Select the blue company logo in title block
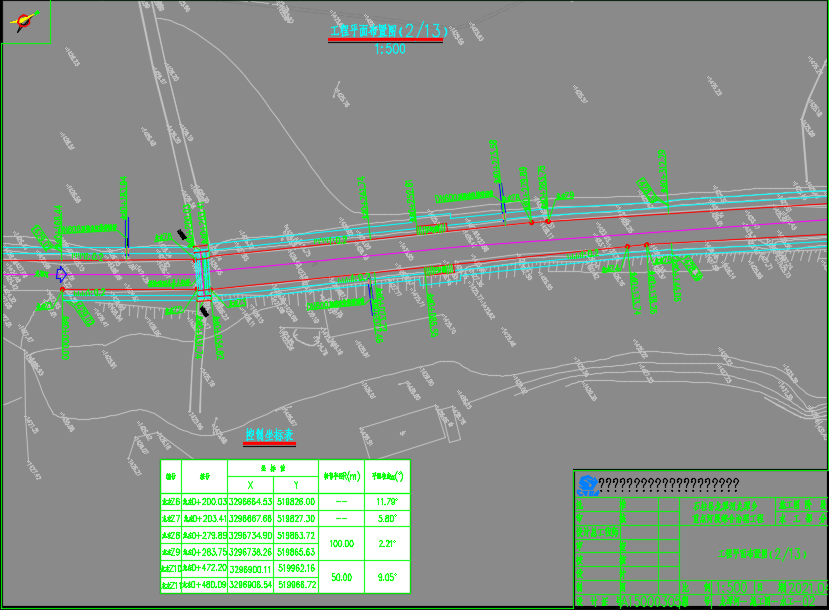The width and height of the screenshot is (829, 610). pyautogui.click(x=588, y=485)
